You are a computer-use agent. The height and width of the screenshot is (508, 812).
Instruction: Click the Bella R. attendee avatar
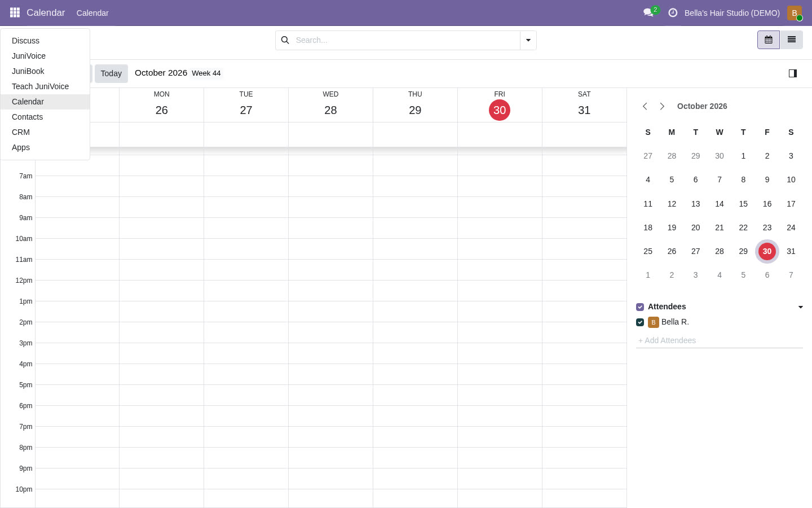point(654,322)
